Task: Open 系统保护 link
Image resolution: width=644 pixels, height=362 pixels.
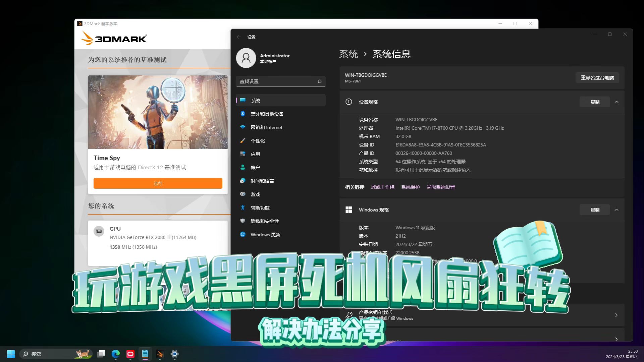Action: [x=411, y=187]
